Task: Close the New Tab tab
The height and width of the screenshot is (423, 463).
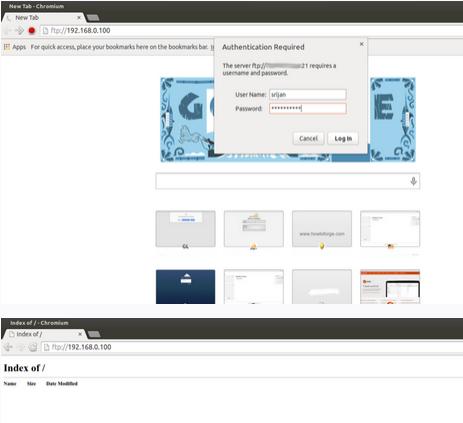Action: click(x=79, y=18)
